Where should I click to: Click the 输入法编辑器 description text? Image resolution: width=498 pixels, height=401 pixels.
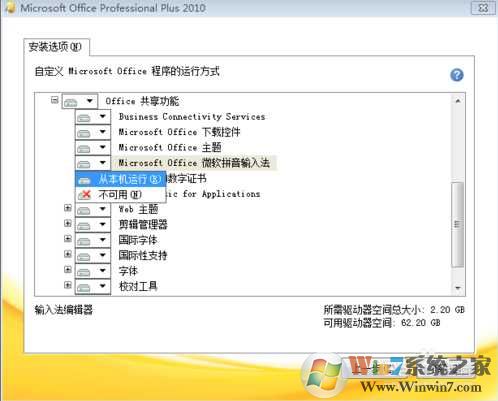coord(64,310)
